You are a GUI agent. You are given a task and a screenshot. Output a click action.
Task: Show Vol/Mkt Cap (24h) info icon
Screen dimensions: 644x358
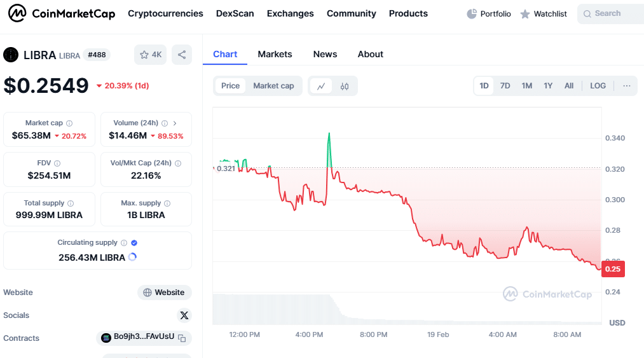178,163
